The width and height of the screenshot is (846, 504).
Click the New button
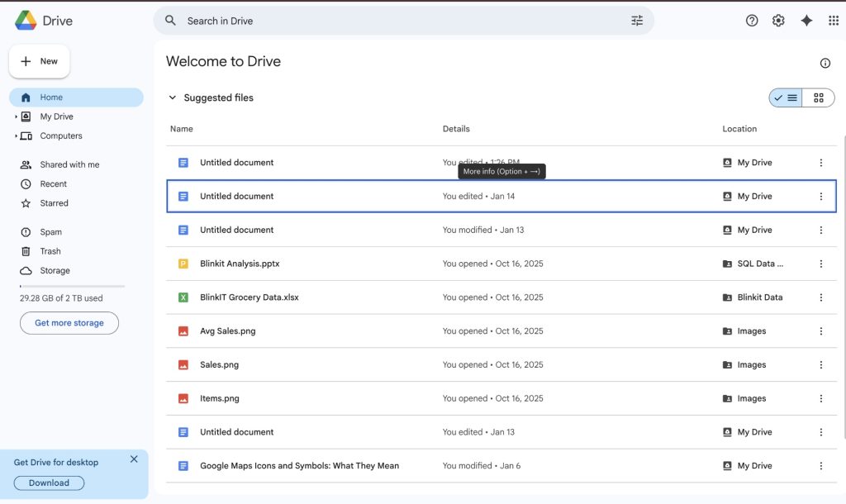[39, 60]
